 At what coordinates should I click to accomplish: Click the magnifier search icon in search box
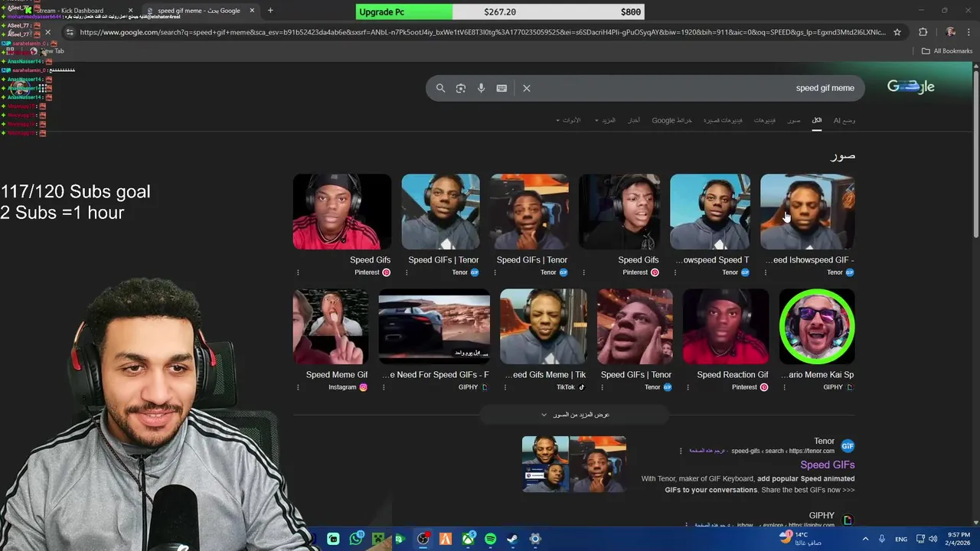click(x=440, y=88)
